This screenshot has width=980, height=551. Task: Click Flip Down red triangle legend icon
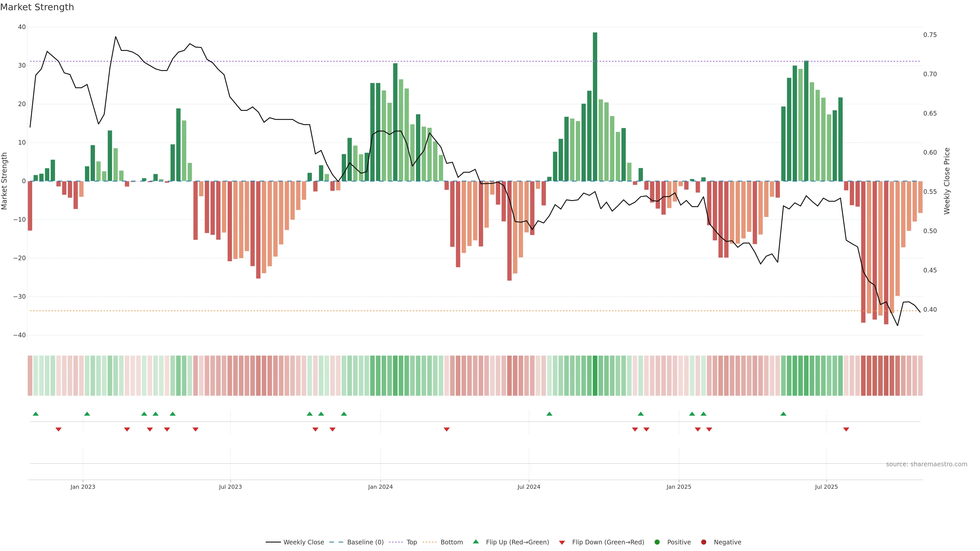561,543
